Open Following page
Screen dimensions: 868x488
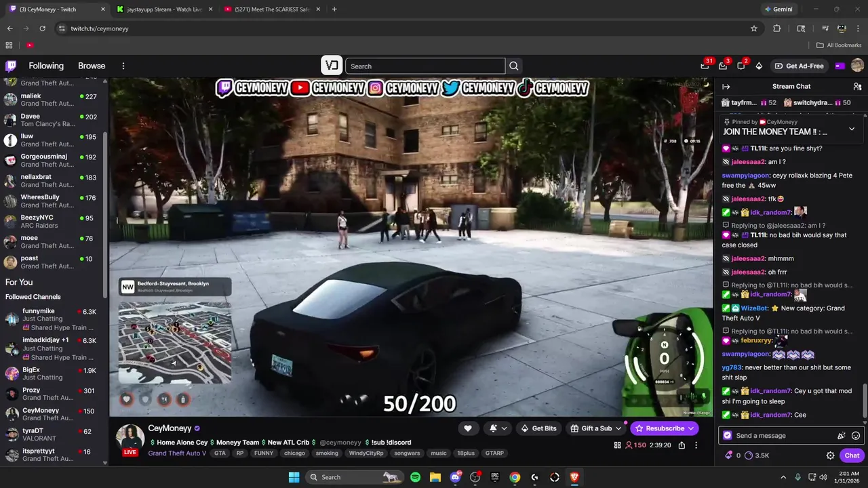pyautogui.click(x=46, y=66)
